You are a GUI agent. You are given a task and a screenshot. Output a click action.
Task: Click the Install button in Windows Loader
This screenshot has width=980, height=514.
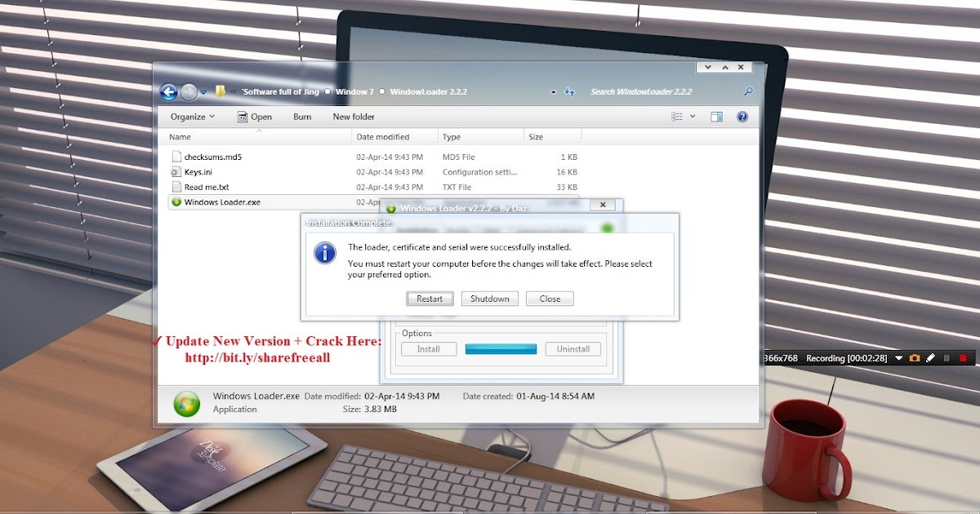429,349
